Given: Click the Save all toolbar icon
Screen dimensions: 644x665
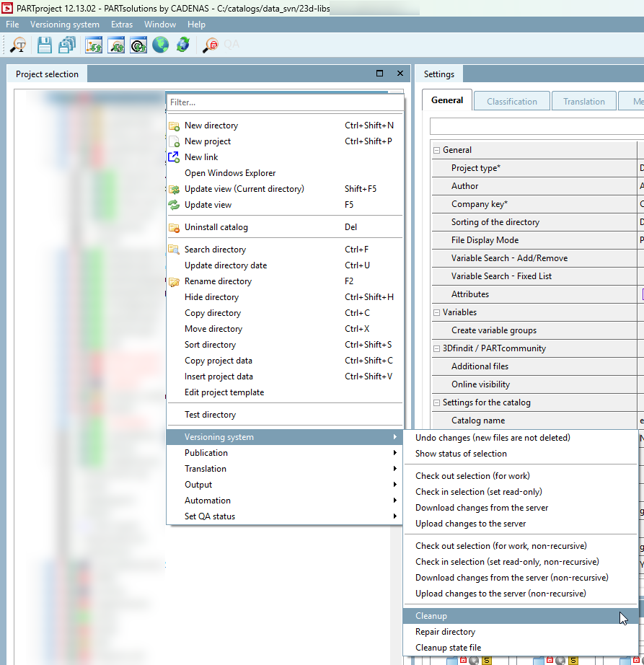Looking at the screenshot, I should [67, 45].
